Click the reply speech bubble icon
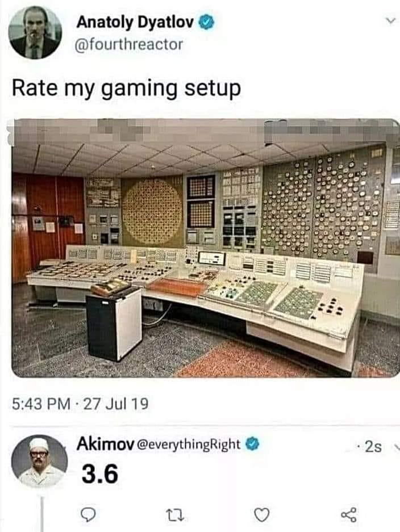 point(89,515)
